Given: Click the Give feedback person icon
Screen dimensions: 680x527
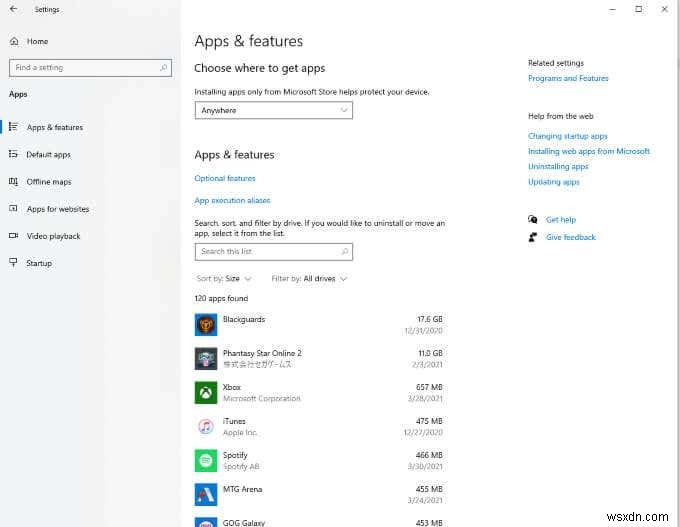Looking at the screenshot, I should point(533,237).
